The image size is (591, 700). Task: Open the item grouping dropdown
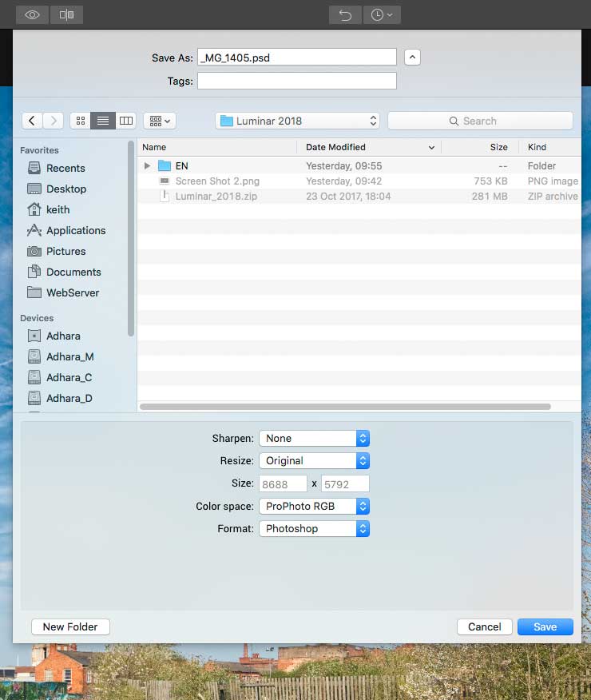coord(160,121)
